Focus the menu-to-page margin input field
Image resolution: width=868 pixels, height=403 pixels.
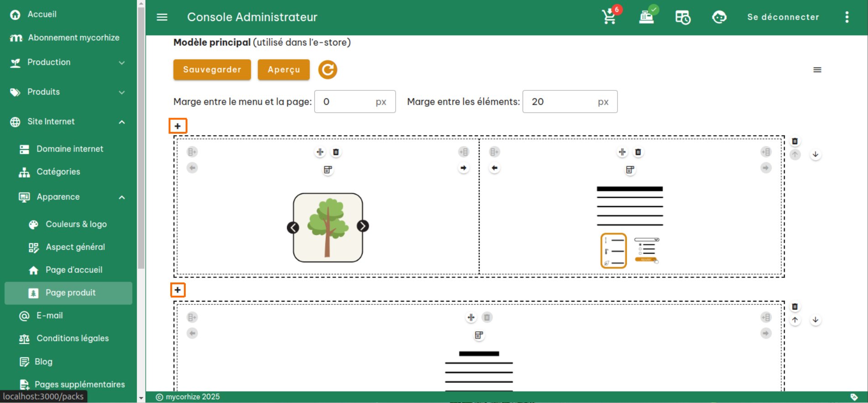click(x=355, y=102)
